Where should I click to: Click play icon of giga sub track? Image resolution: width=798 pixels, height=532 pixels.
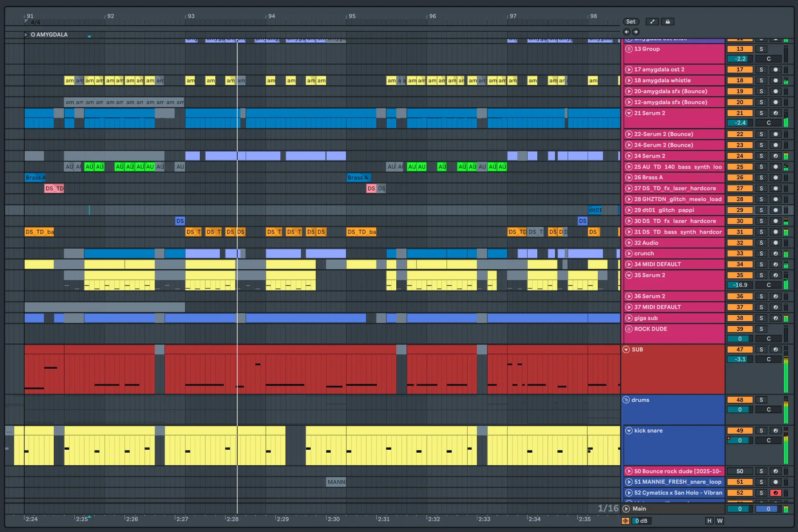pos(629,318)
